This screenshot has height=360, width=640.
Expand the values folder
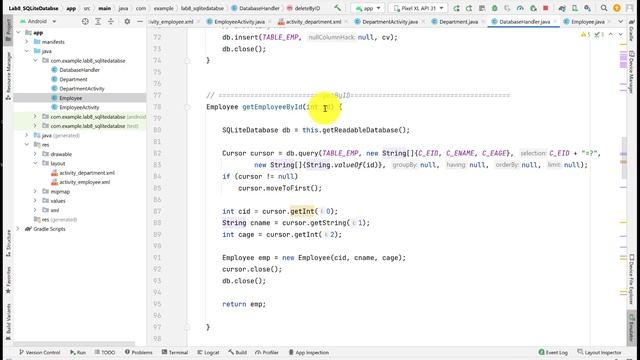coord(35,201)
